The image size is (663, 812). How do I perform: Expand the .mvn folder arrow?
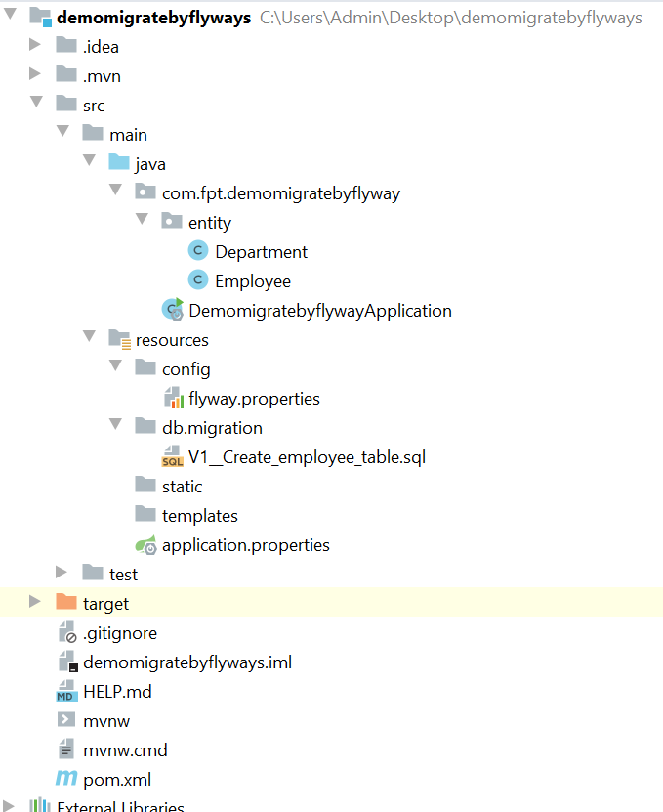pos(35,73)
